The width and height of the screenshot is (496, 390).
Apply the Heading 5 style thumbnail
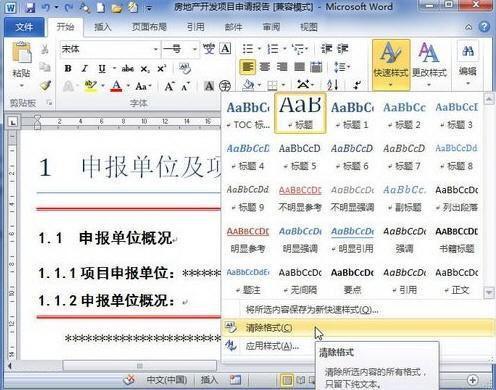coord(300,156)
